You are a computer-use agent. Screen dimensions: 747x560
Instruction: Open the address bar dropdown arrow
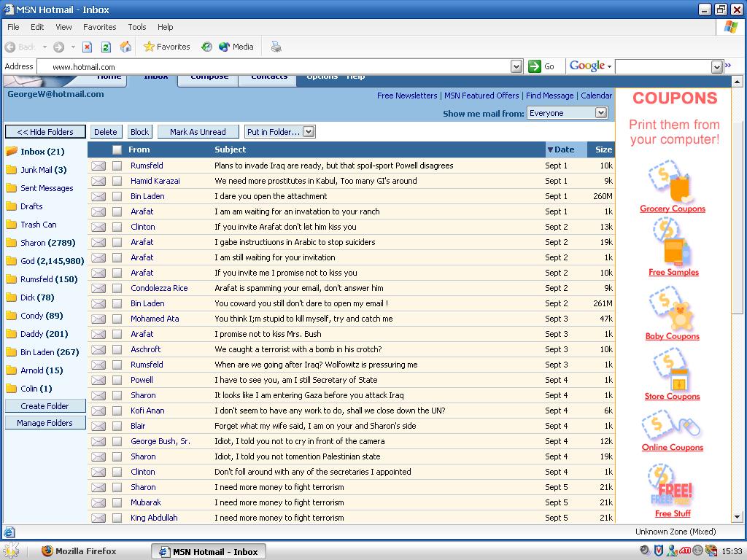coord(516,66)
